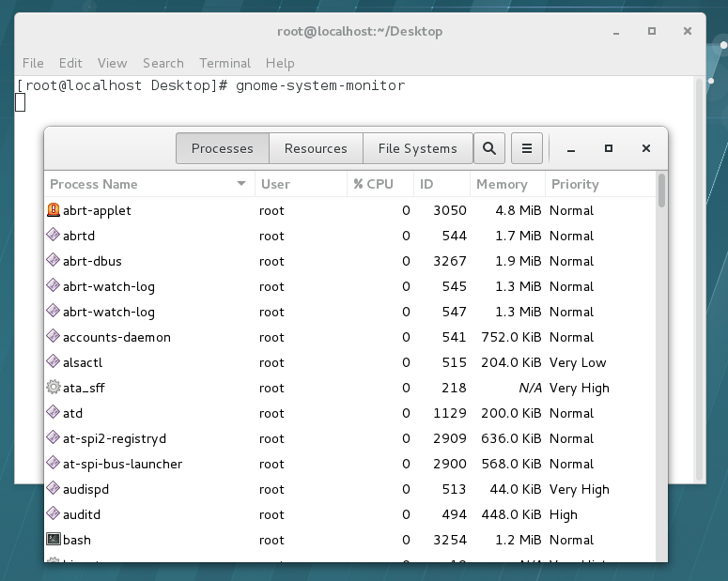Maximize the terminal window

[652, 31]
